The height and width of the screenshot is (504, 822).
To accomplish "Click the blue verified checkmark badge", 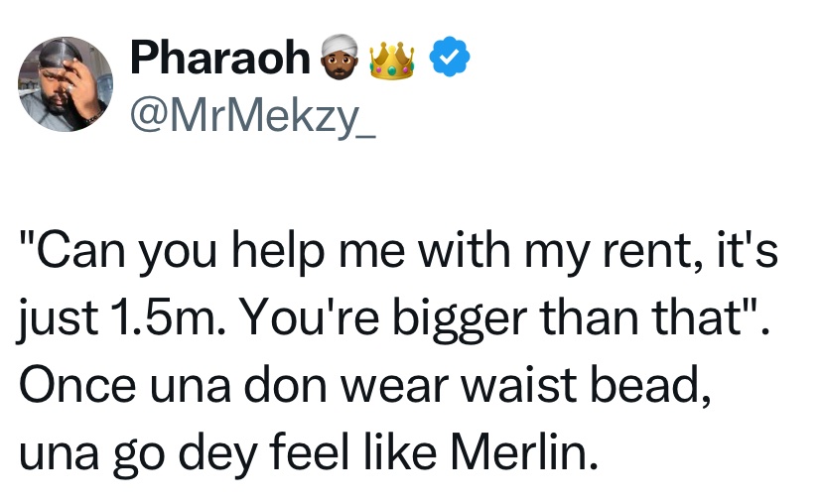I will [x=450, y=57].
